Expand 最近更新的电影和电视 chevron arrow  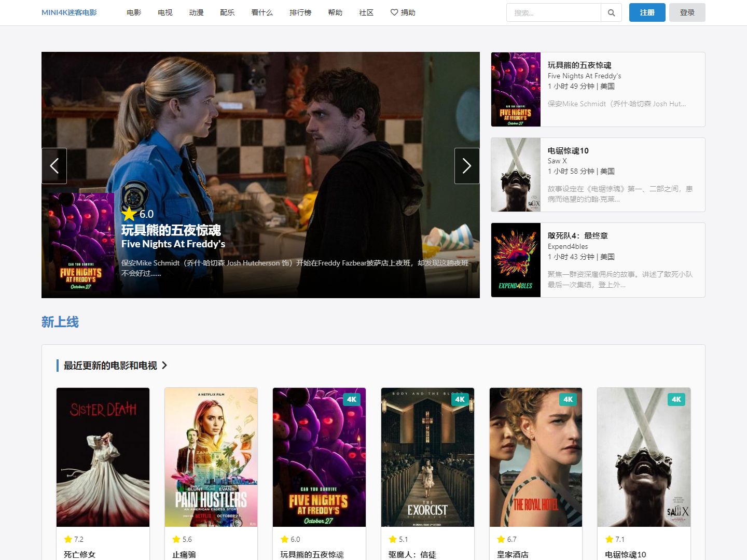(x=164, y=366)
